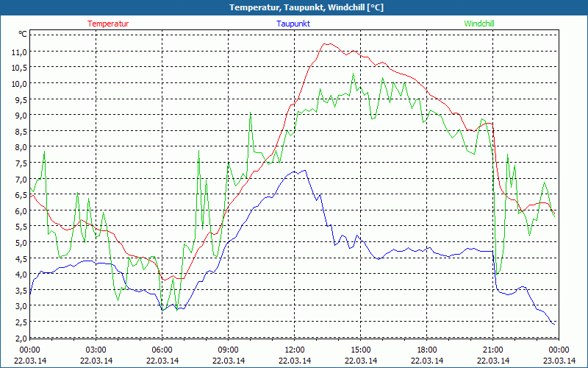Click the chart title Temperatur, Taupunkt, Windchill

(x=306, y=7)
